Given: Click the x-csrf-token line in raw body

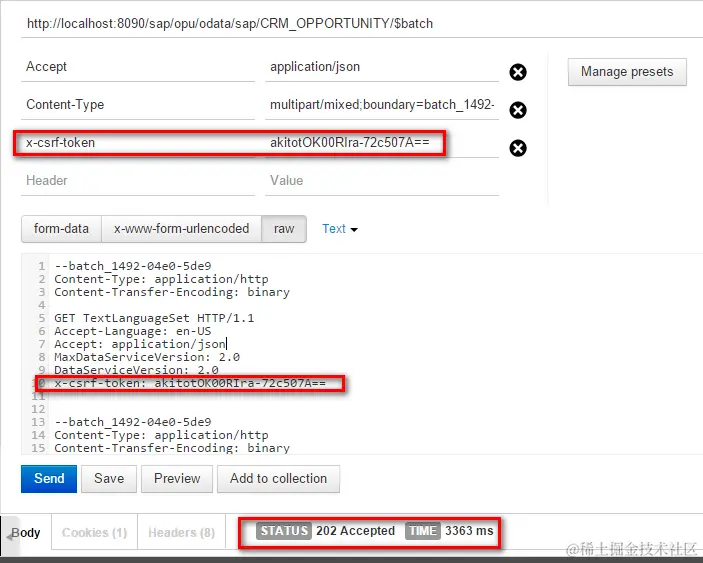Looking at the screenshot, I should (190, 383).
